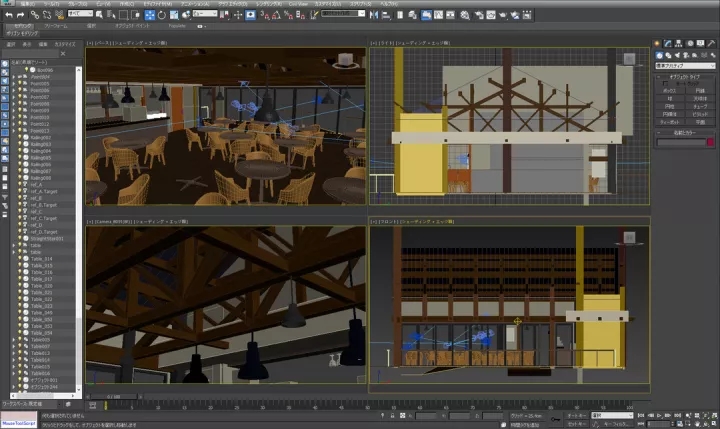Click the Box primitive button
The image size is (720, 429).
point(669,90)
